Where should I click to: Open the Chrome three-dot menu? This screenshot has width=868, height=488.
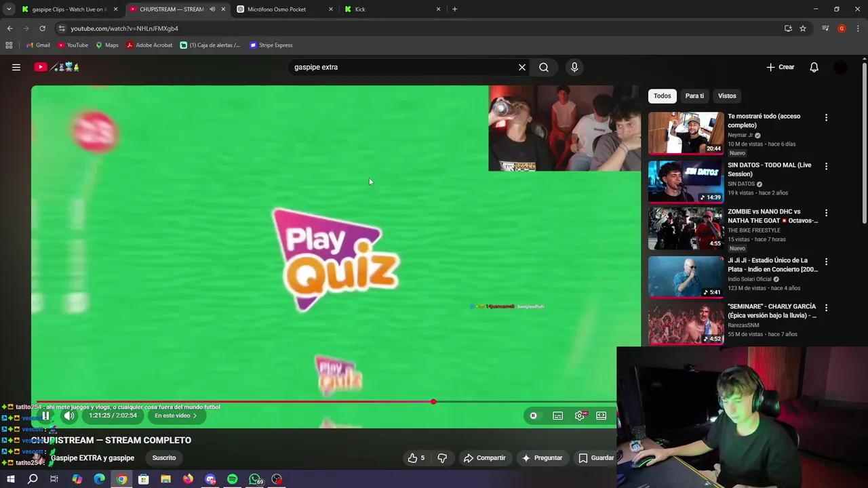858,28
